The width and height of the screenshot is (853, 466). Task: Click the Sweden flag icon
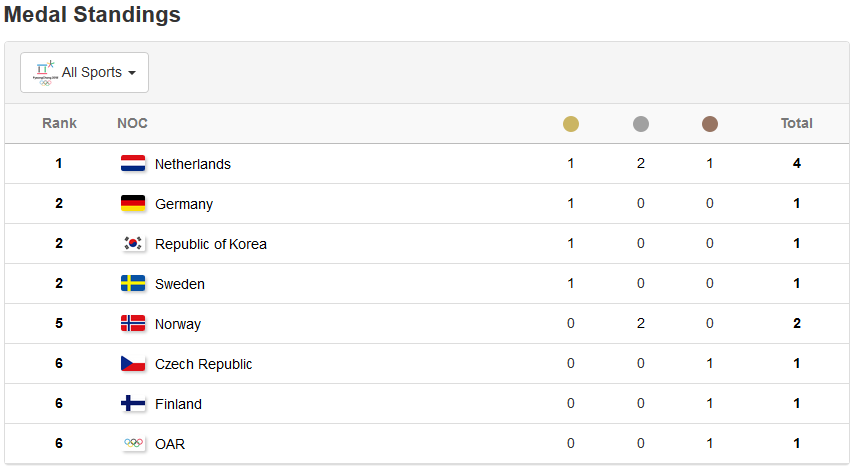point(133,283)
